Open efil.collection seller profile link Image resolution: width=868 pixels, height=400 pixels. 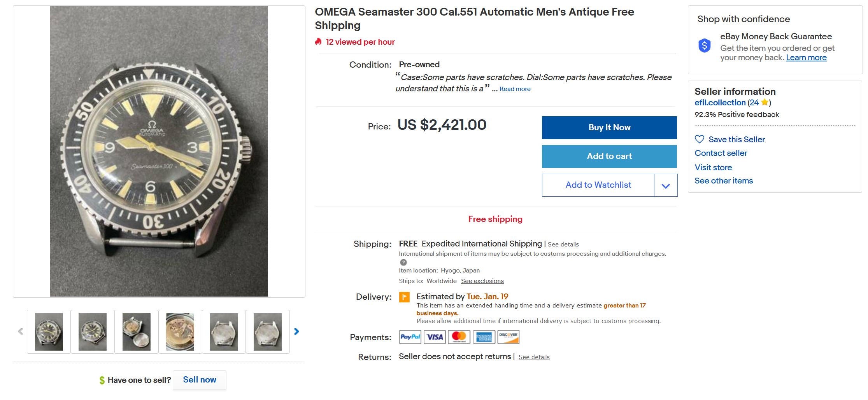point(720,103)
